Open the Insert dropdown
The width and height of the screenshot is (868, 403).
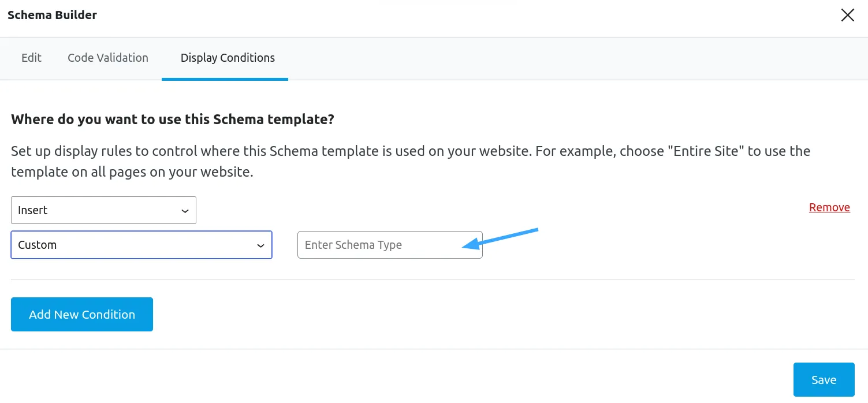(103, 210)
